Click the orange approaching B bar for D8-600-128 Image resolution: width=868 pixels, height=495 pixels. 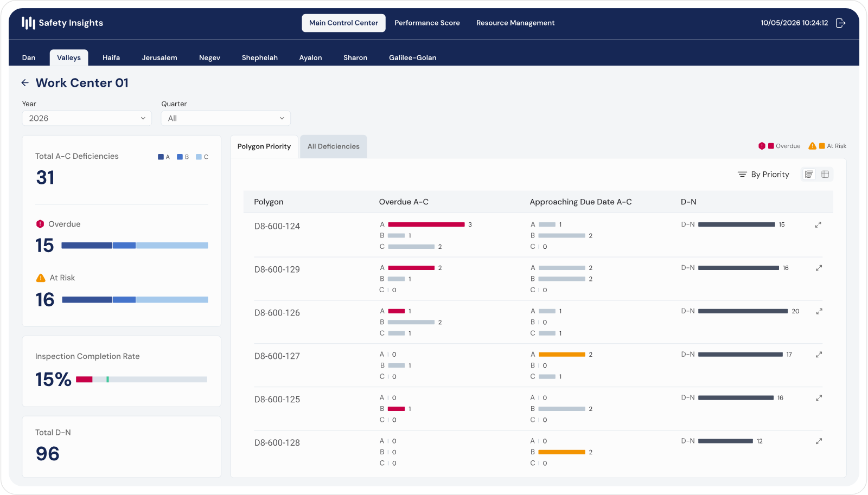562,452
